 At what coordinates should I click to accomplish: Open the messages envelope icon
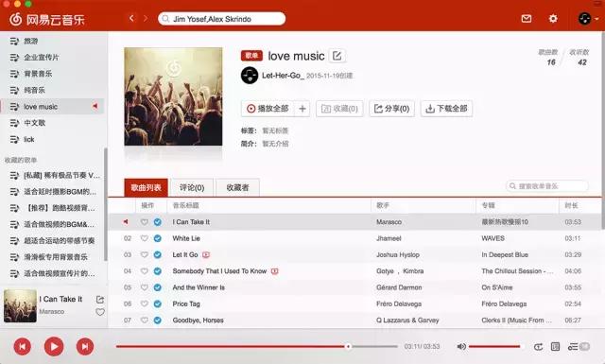click(527, 19)
